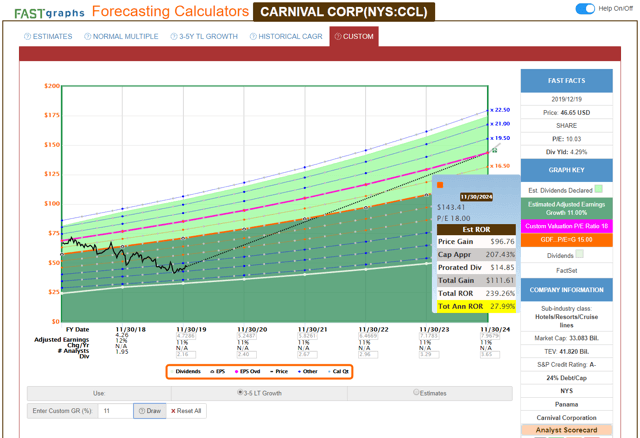Click the Price: 46.65 USD fact
This screenshot has height=438, width=640.
coord(567,113)
